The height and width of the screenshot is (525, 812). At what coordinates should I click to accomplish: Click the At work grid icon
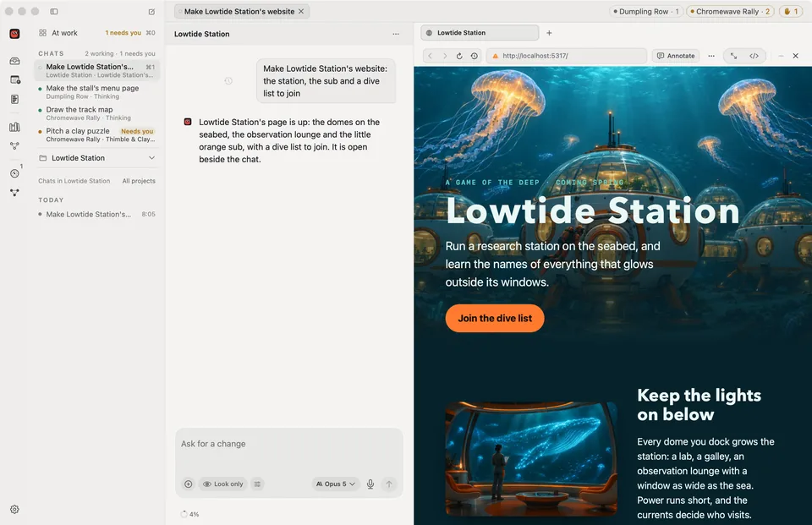[x=42, y=33]
